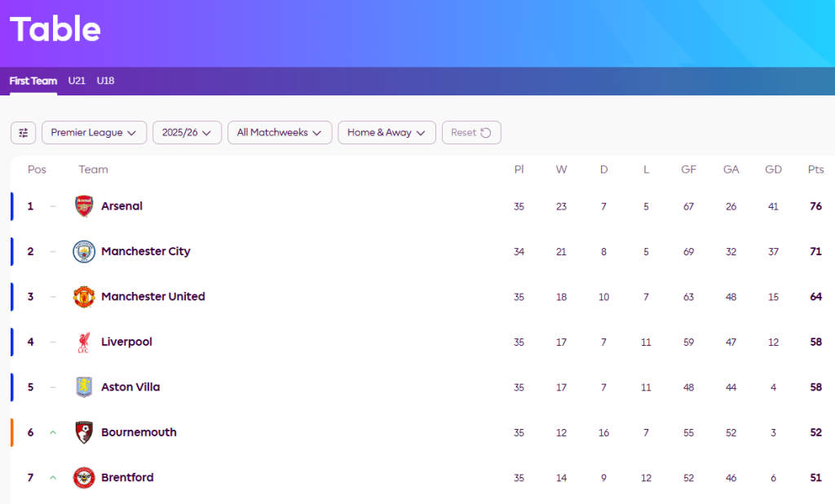Open the Premier League competition dropdown
The height and width of the screenshot is (504, 835).
click(95, 133)
